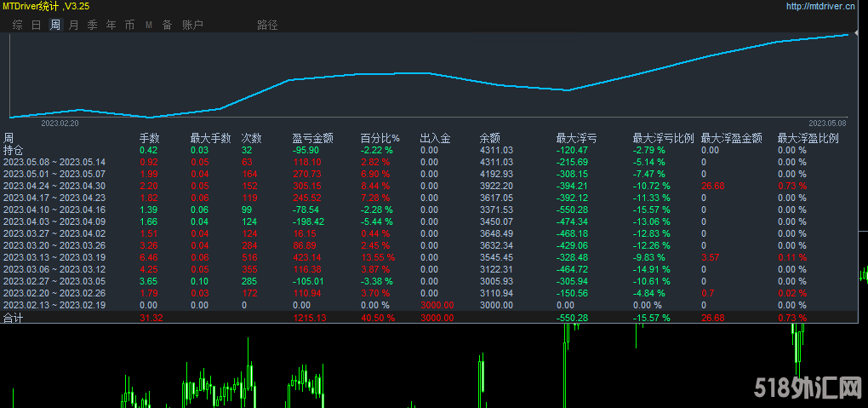Open the 月 monthly statistics tab
The height and width of the screenshot is (408, 868).
click(73, 25)
